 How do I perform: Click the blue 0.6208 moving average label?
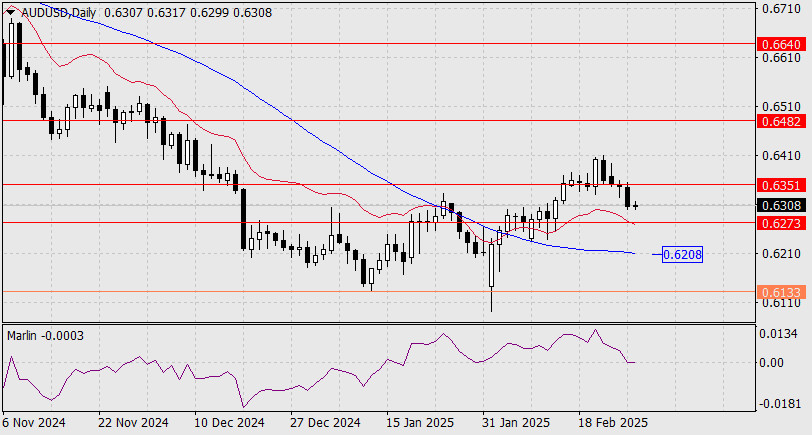coord(682,254)
